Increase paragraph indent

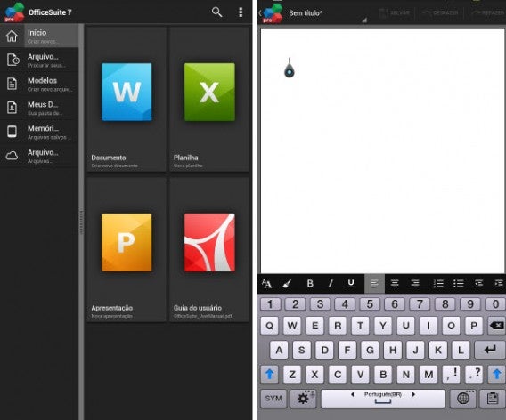499,284
